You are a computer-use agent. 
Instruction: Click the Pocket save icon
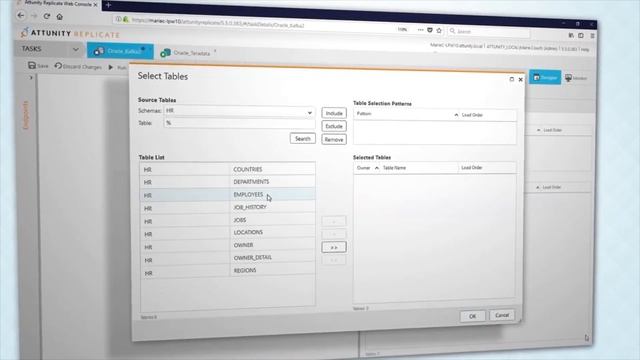pos(430,30)
